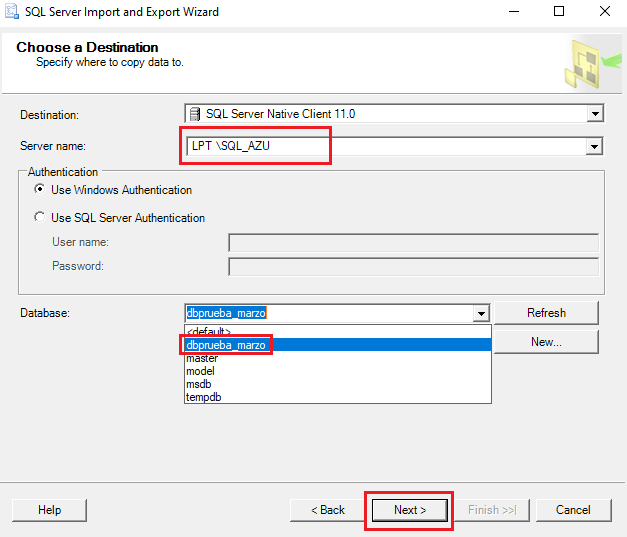Choose <default> from database list
Image resolution: width=627 pixels, height=537 pixels.
pos(337,331)
